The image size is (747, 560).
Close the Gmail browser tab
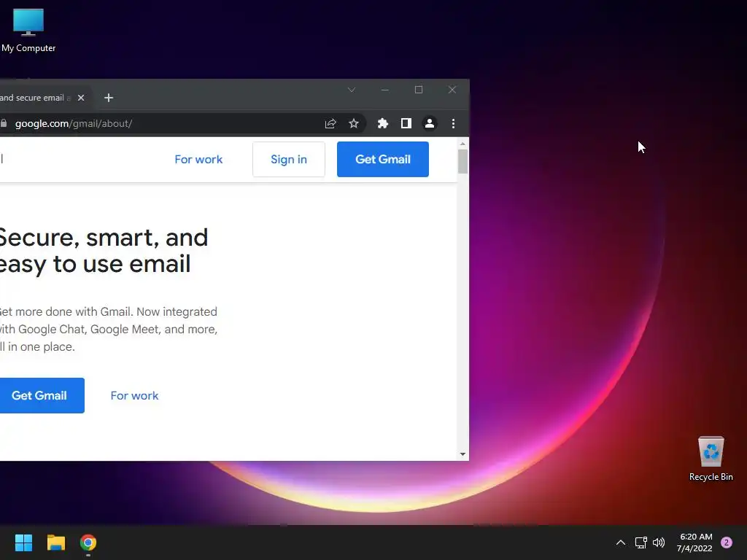point(81,98)
